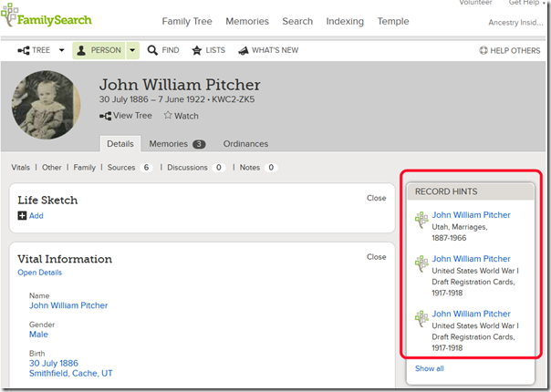
Task: Click the tree icon beside Utah Marriages hint
Action: tap(421, 220)
